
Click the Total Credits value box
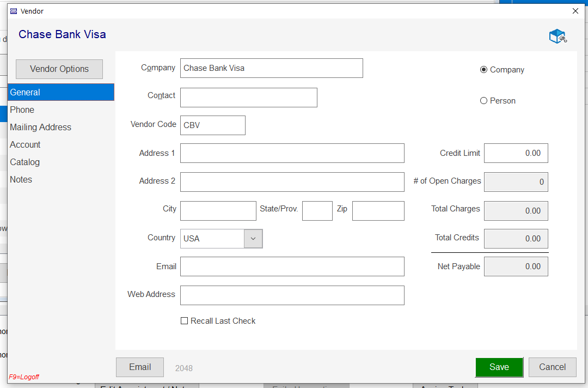516,239
